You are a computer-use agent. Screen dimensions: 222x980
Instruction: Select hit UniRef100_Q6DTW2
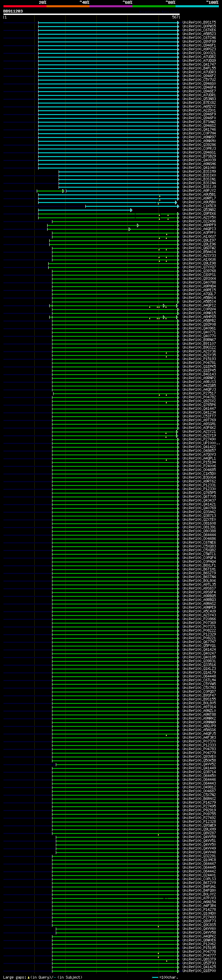199,248
